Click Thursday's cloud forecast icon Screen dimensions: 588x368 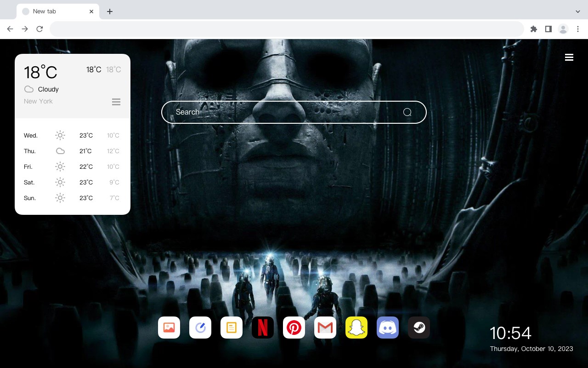tap(60, 151)
